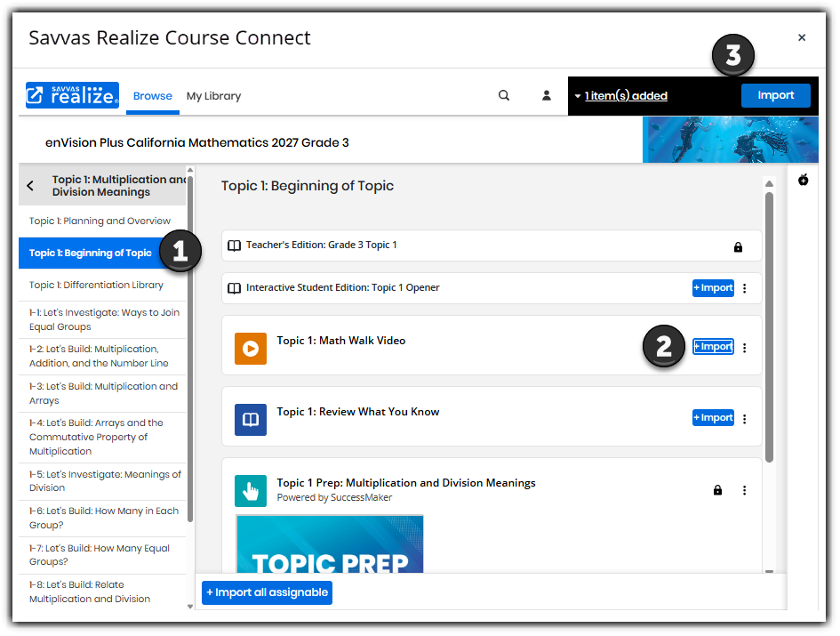Click the lock icon on Topic 1 Prep row
The image size is (840, 636).
(717, 489)
